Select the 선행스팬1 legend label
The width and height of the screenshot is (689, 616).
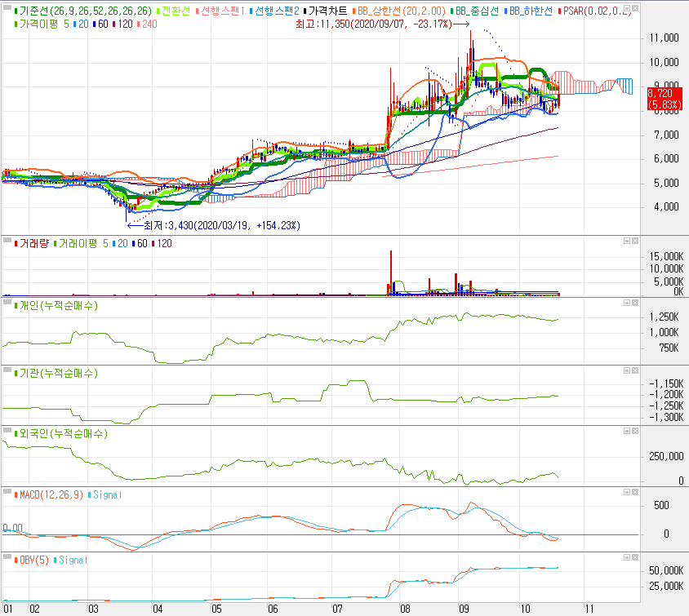[220, 11]
